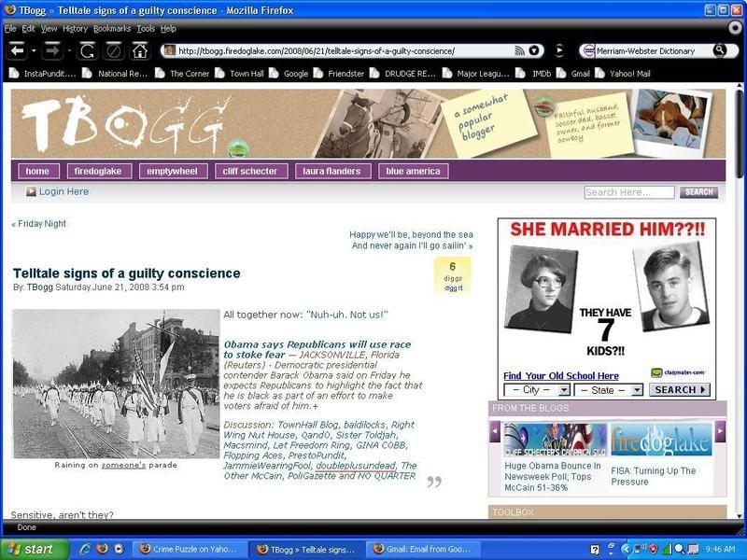Launch Internet Explorer from quick launch
Viewport: 747px width, 560px height.
pyautogui.click(x=86, y=549)
